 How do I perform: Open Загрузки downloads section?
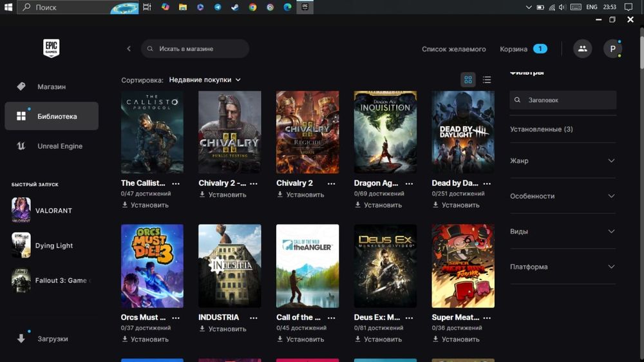coord(52,339)
